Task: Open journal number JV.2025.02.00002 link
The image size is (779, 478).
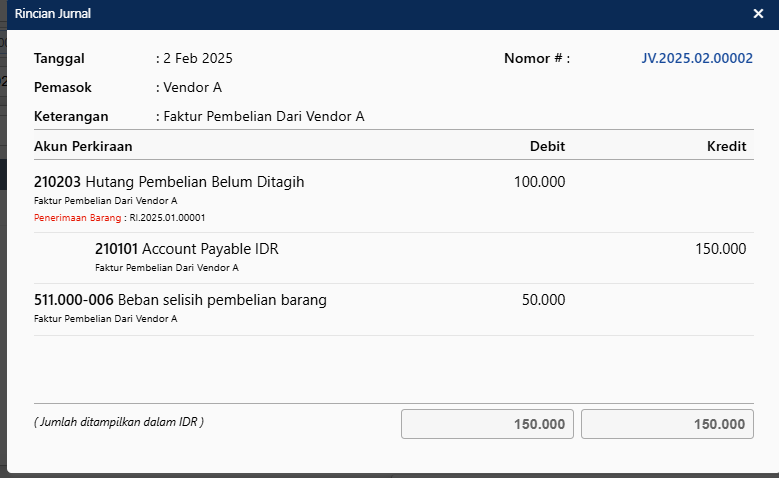Action: (696, 58)
